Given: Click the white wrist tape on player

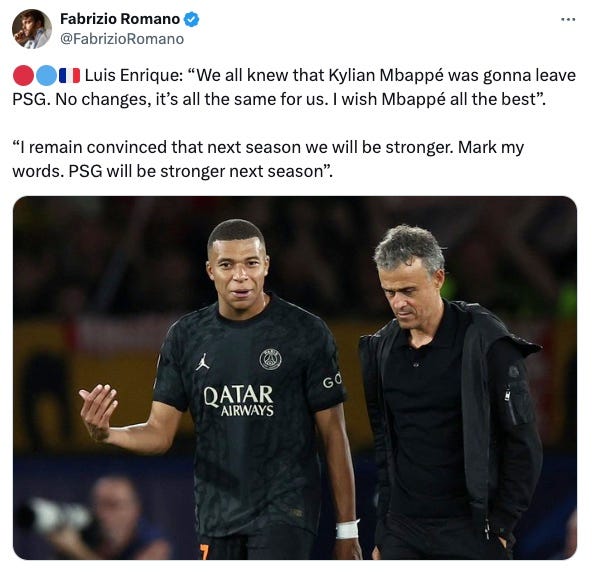Looking at the screenshot, I should pos(347,529).
